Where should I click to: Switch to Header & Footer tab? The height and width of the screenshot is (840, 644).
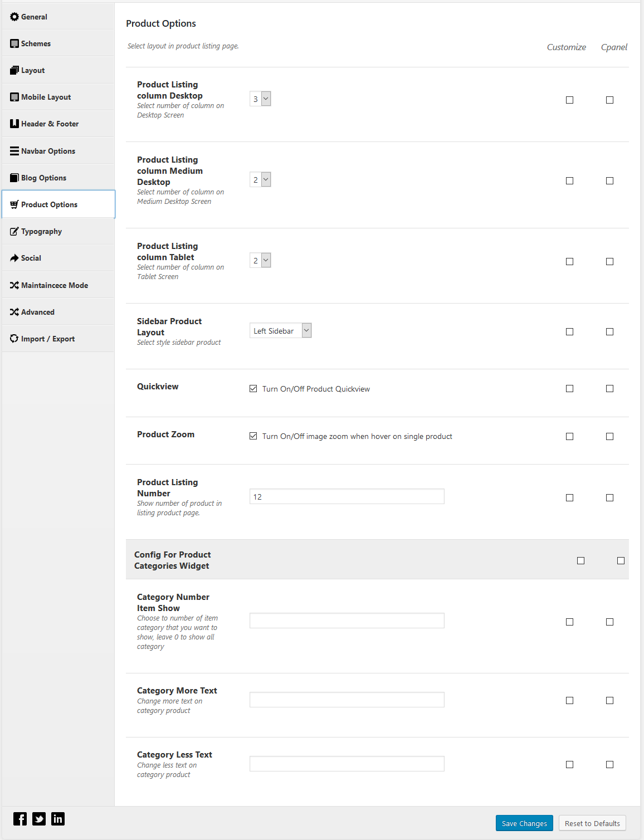pos(58,124)
